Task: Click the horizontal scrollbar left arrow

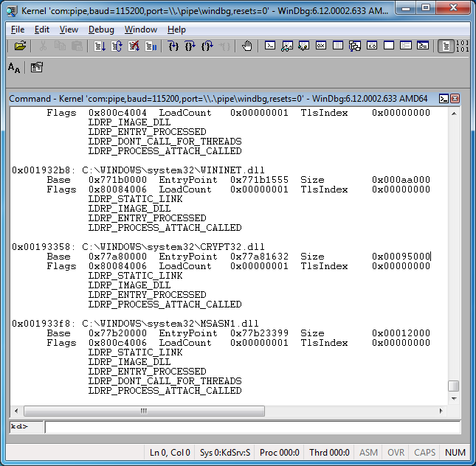Action: 16,411
